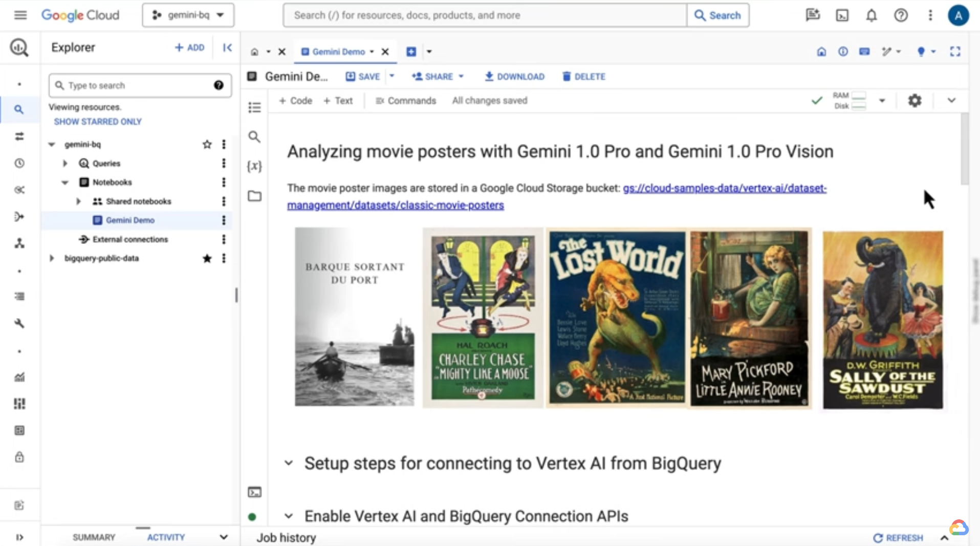Close the Gemini Demo tab
The image size is (980, 546).
(x=385, y=52)
